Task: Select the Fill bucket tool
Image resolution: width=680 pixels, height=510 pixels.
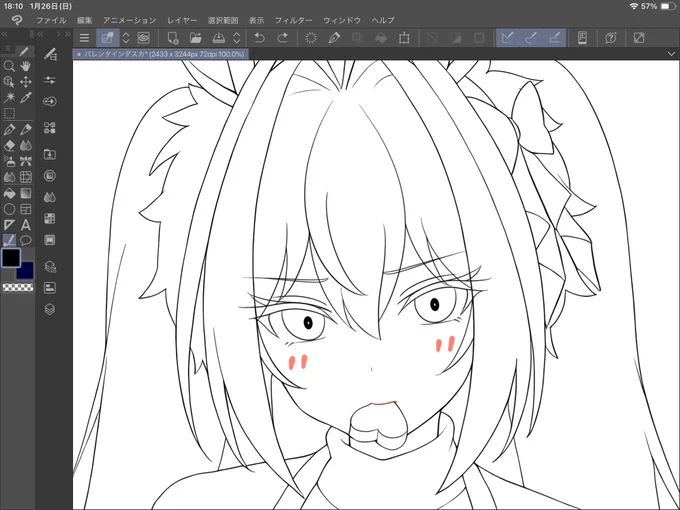Action: click(x=9, y=193)
